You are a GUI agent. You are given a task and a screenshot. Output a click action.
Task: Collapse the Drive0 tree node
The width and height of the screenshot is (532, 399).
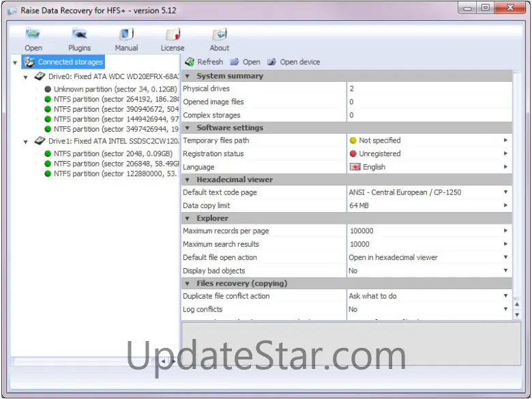pos(26,77)
